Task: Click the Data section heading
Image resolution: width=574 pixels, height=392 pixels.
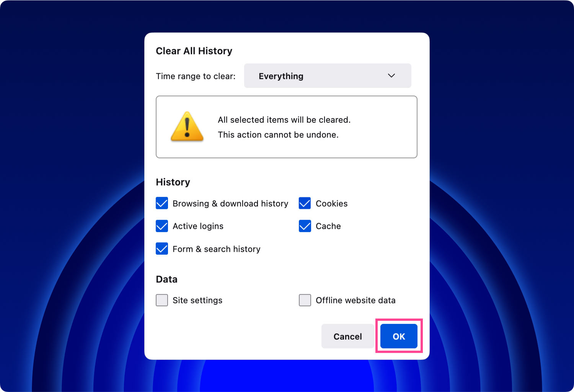Action: [x=166, y=279]
